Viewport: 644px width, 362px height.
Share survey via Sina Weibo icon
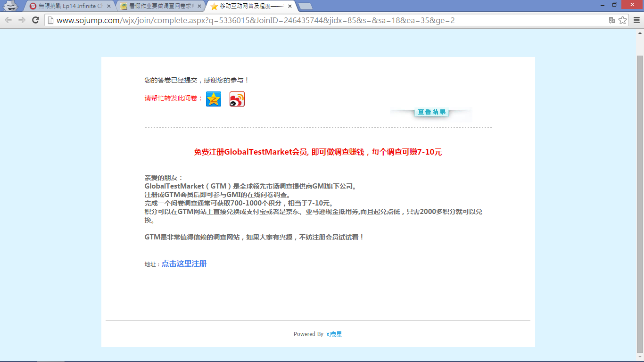[x=237, y=99]
